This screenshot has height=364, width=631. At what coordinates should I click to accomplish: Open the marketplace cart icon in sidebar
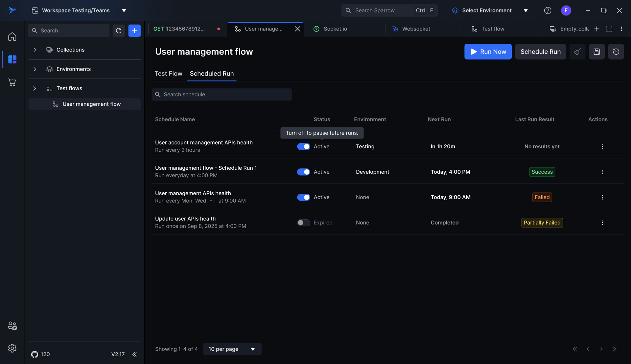(x=12, y=82)
